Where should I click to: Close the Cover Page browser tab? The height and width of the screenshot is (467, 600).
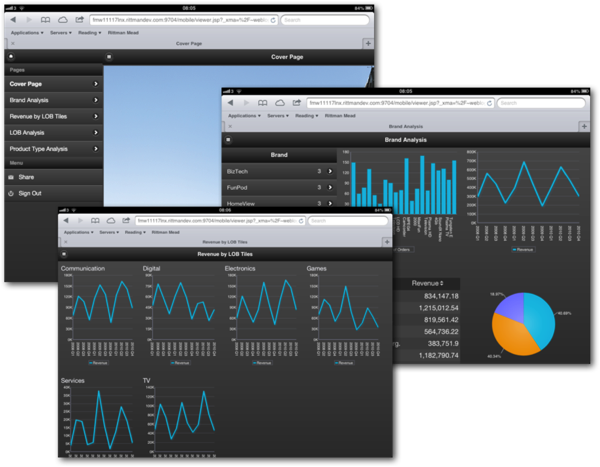pyautogui.click(x=13, y=43)
